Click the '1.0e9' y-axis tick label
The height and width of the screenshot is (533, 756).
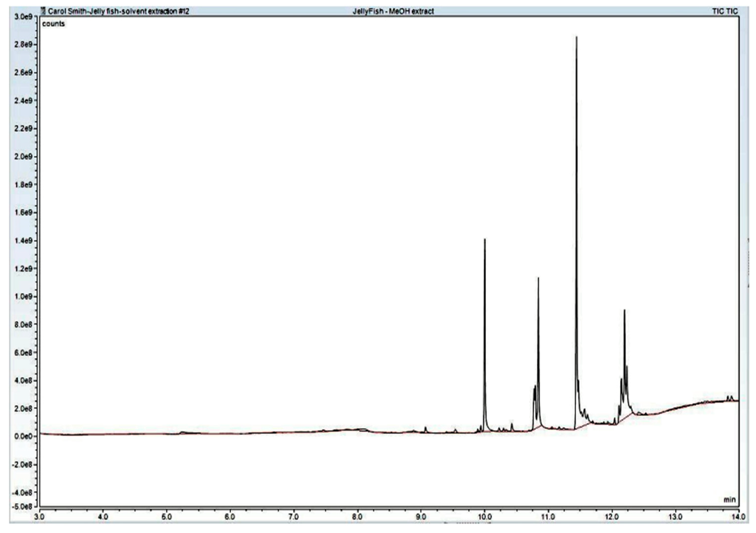pyautogui.click(x=24, y=297)
